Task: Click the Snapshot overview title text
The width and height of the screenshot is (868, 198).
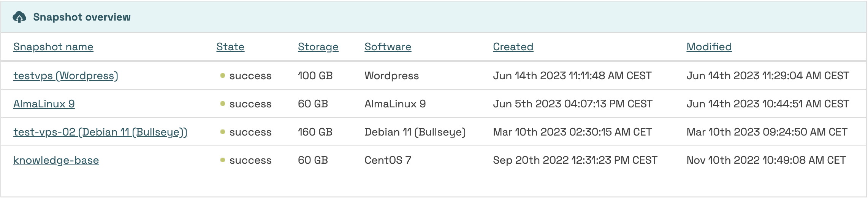Action: point(82,17)
